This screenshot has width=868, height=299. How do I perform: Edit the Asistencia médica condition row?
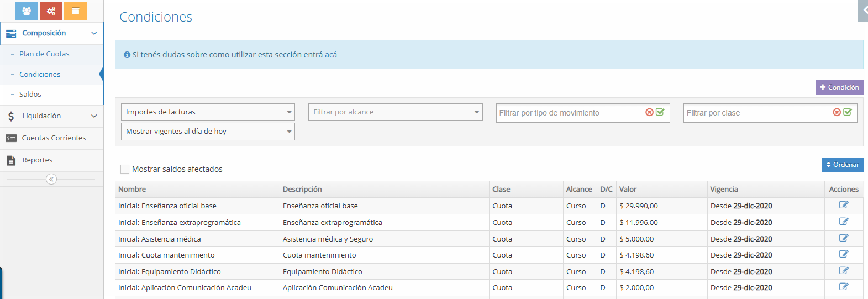pos(843,238)
